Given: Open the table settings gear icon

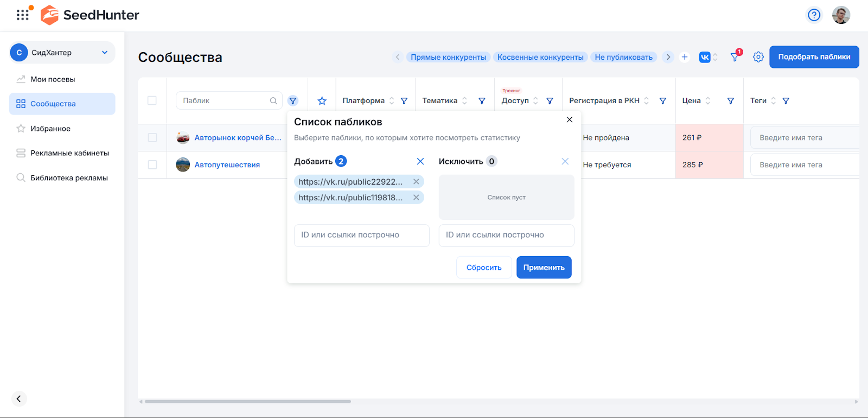Looking at the screenshot, I should coord(758,57).
